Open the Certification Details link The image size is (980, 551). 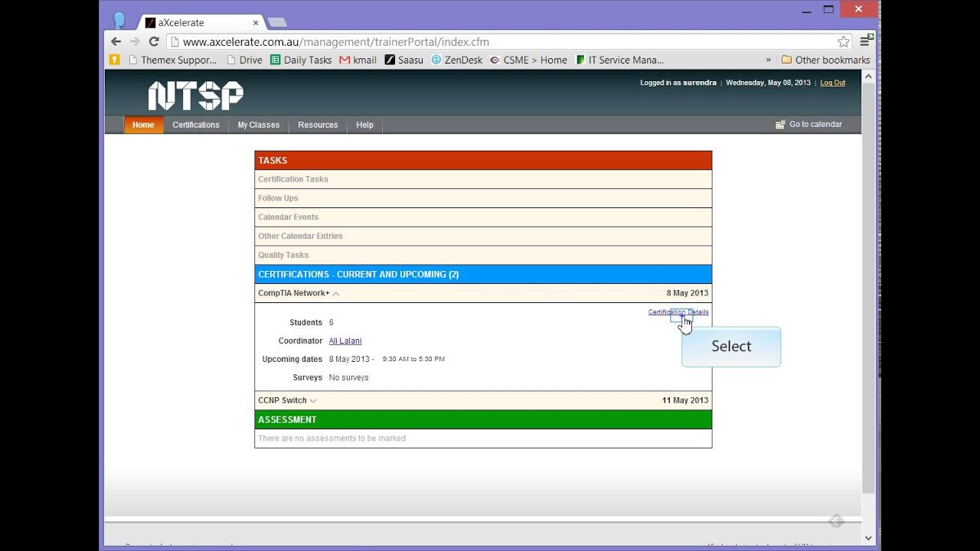coord(678,312)
